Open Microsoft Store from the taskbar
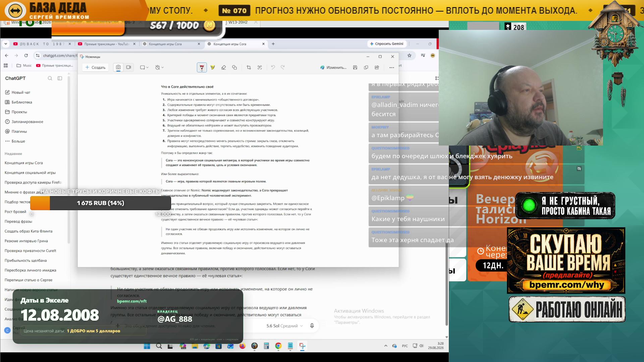 pos(218,346)
